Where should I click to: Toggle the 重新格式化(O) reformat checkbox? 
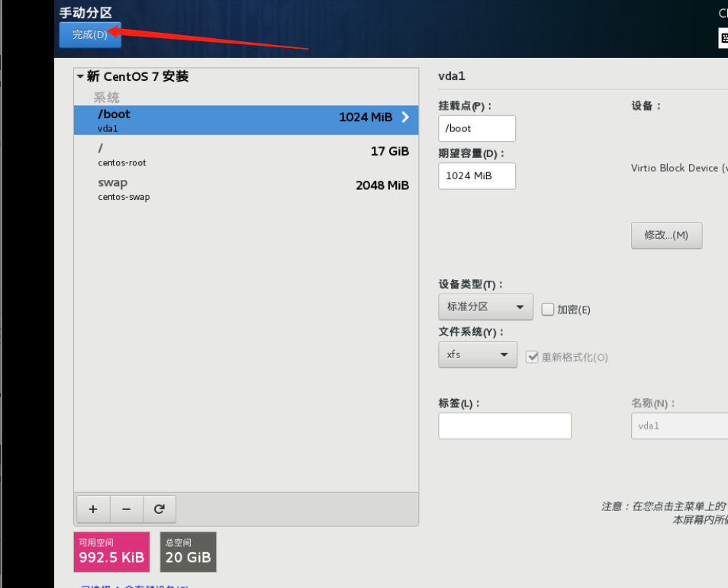point(532,357)
